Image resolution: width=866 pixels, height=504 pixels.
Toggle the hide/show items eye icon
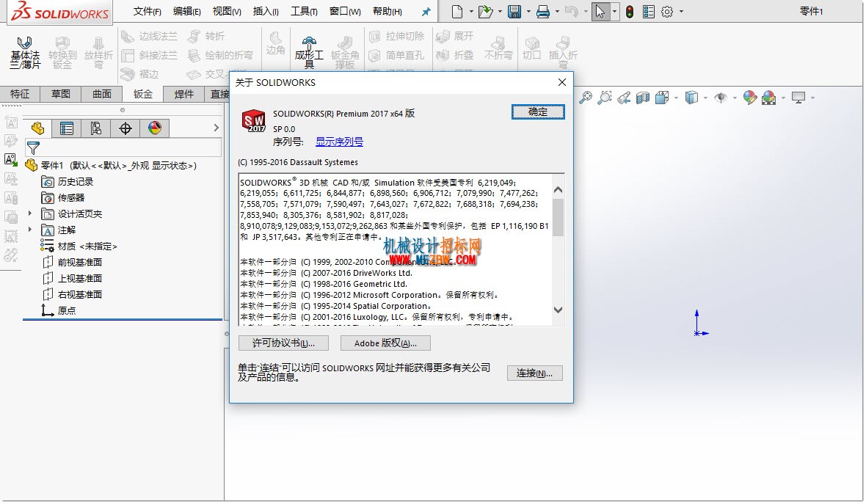click(x=720, y=98)
